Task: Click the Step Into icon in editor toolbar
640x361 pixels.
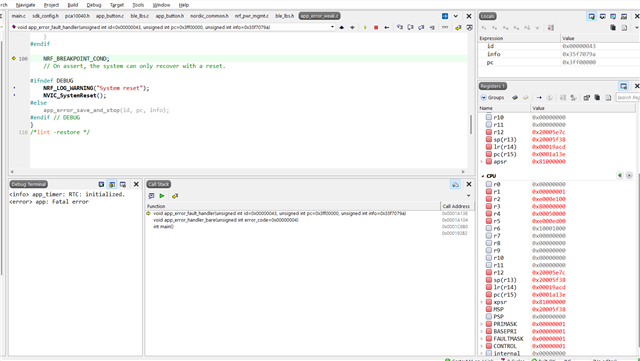Action: [x=400, y=27]
